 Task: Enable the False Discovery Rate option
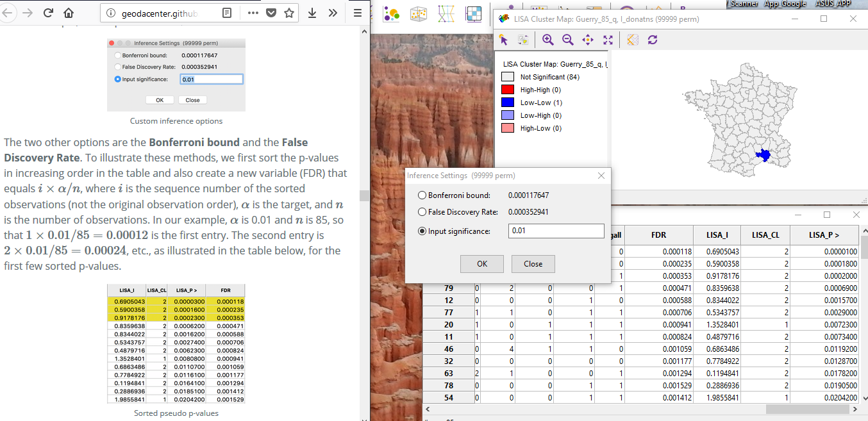(x=421, y=212)
